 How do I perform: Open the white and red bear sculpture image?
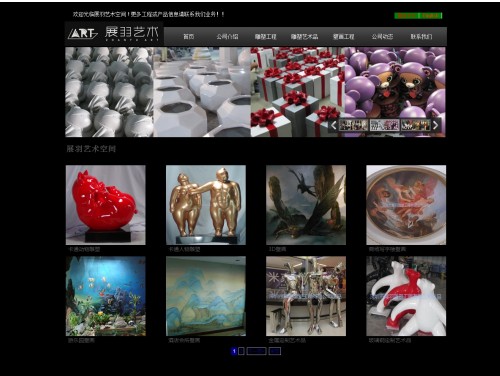(406, 296)
